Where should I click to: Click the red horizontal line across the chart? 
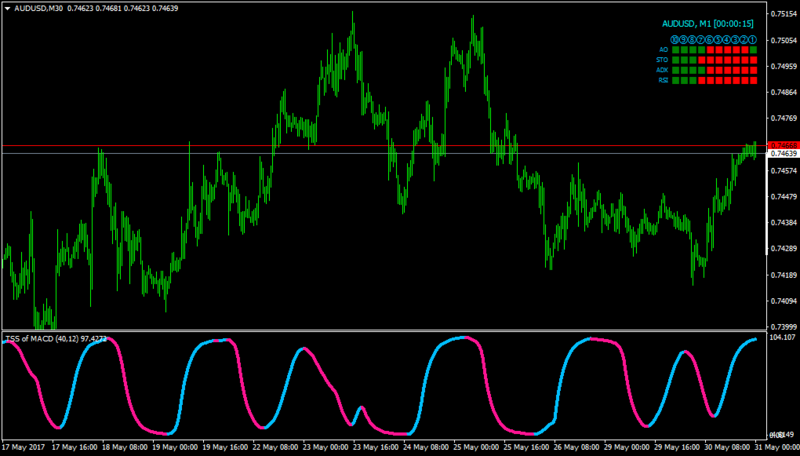point(383,146)
